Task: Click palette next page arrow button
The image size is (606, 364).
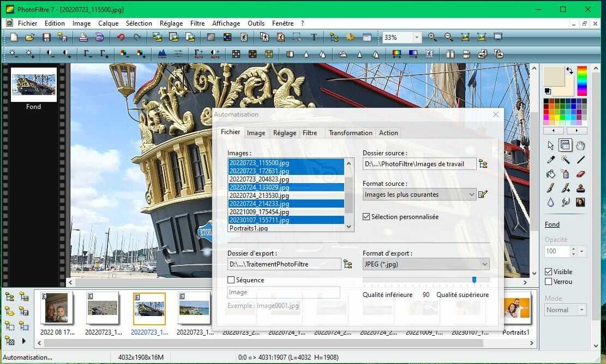Action: 577,131
